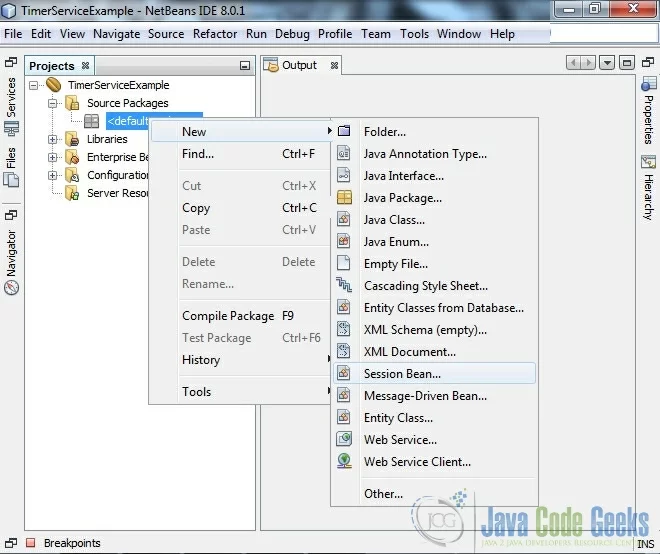This screenshot has width=660, height=554.
Task: Open the Refactor menu
Action: (215, 34)
